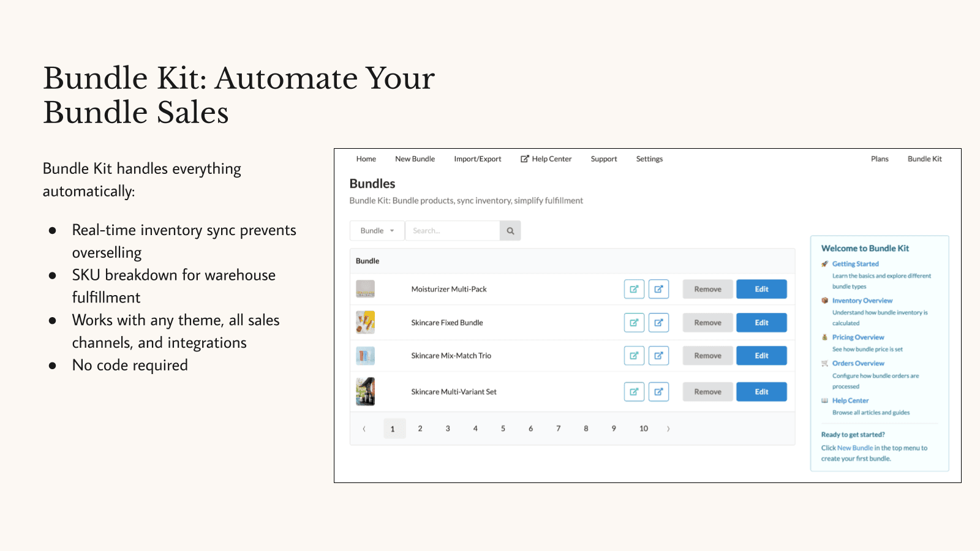This screenshot has height=551, width=980.
Task: Open first external-link icon for Skincare Fixed Bundle
Action: (634, 323)
